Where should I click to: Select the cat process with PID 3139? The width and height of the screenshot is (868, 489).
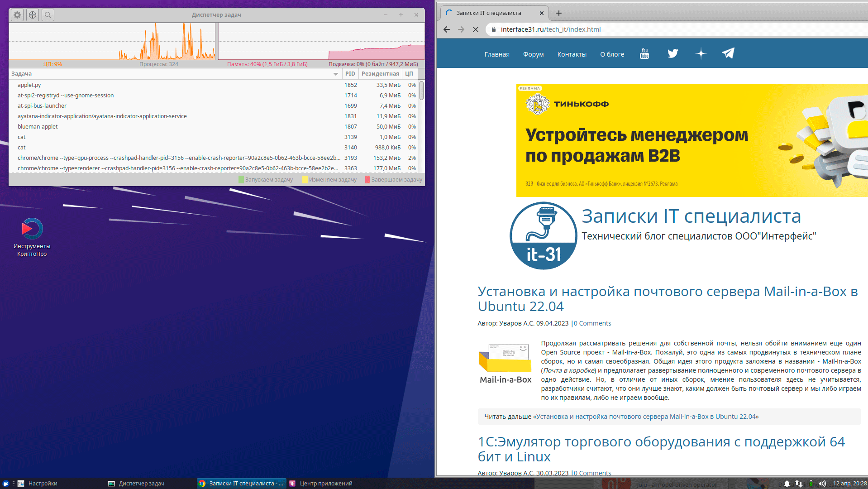pos(214,137)
